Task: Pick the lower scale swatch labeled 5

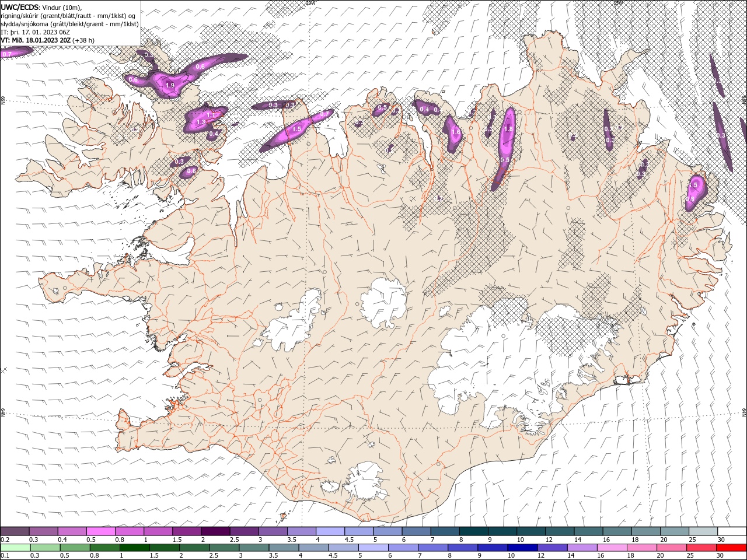Action: pyautogui.click(x=373, y=548)
